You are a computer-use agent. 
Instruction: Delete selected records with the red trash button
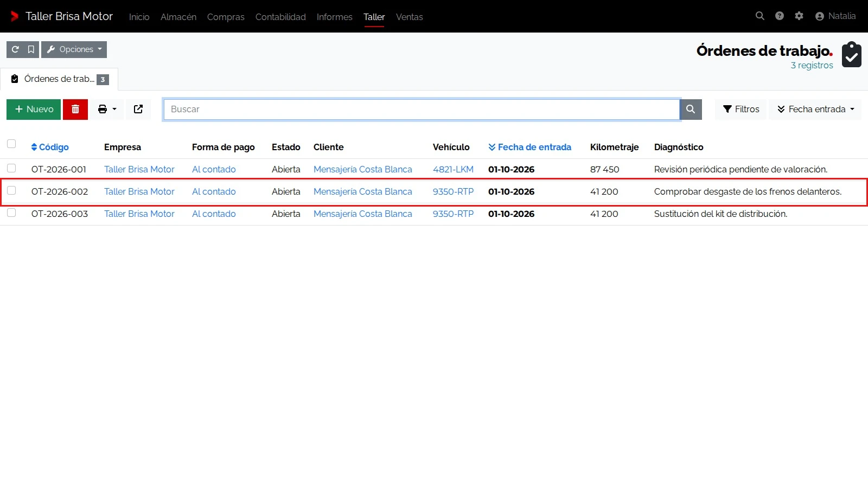pyautogui.click(x=75, y=109)
